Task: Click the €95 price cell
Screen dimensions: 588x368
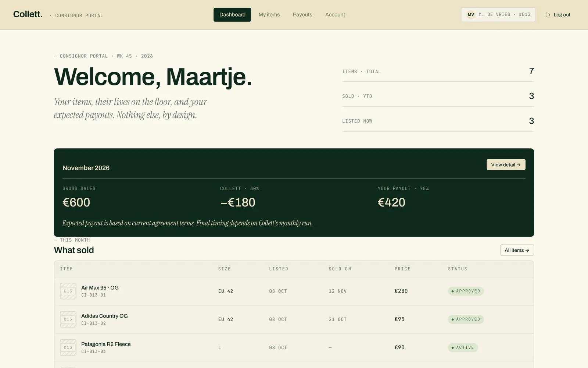Action: click(399, 319)
